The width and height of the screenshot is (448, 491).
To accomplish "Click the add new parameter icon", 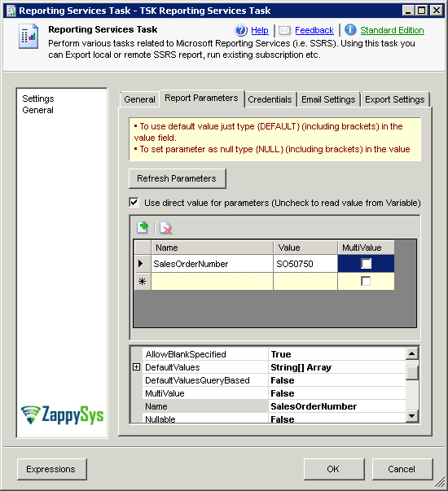I will click(x=143, y=228).
